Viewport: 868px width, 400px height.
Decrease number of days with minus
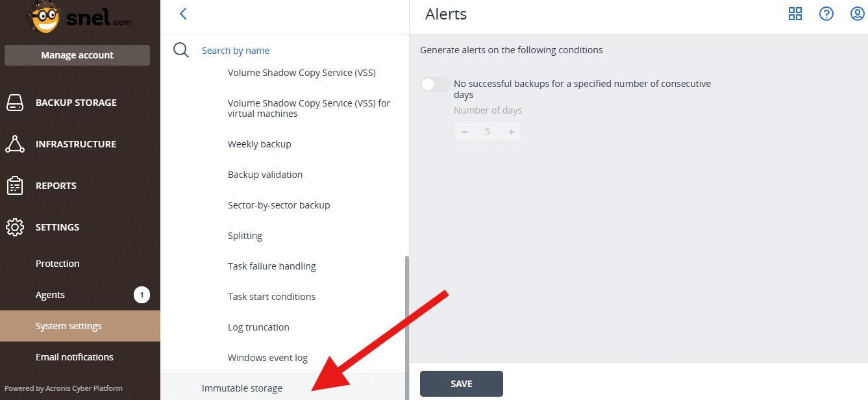[465, 132]
